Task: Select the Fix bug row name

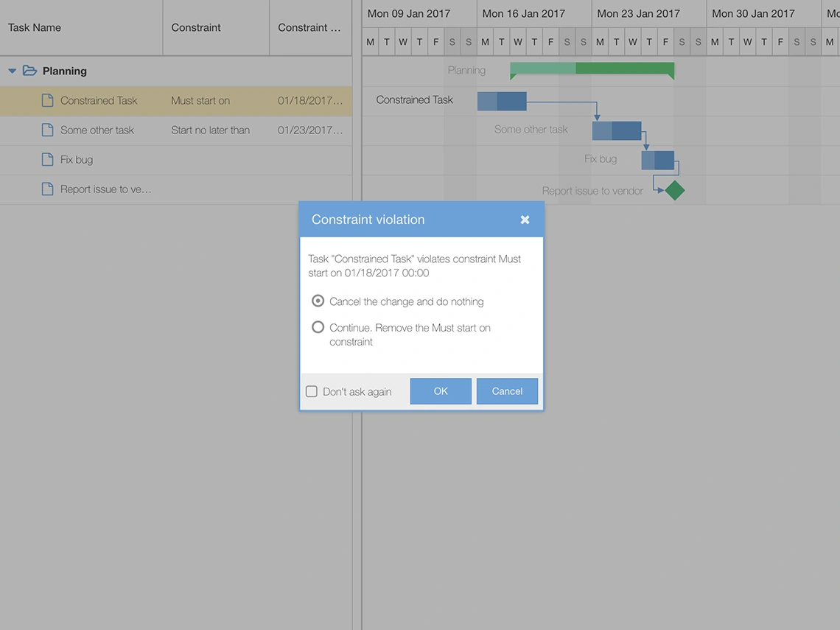Action: point(77,160)
